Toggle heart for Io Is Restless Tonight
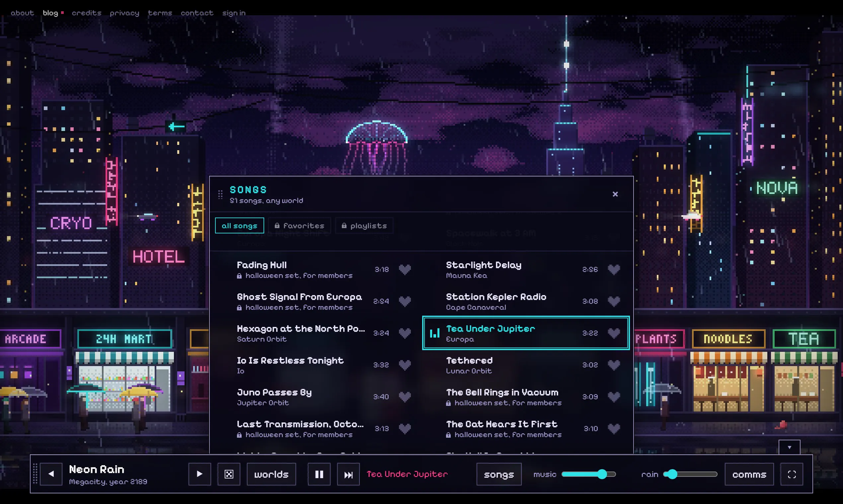This screenshot has width=843, height=504. [405, 365]
